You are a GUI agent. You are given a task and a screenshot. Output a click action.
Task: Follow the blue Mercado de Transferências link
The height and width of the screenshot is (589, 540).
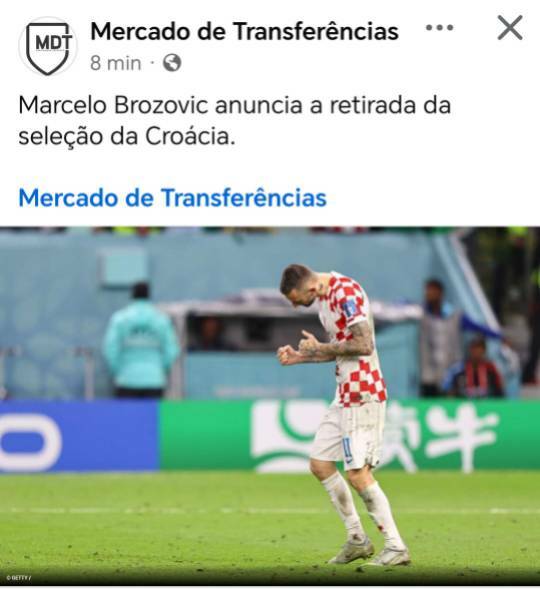(x=172, y=198)
